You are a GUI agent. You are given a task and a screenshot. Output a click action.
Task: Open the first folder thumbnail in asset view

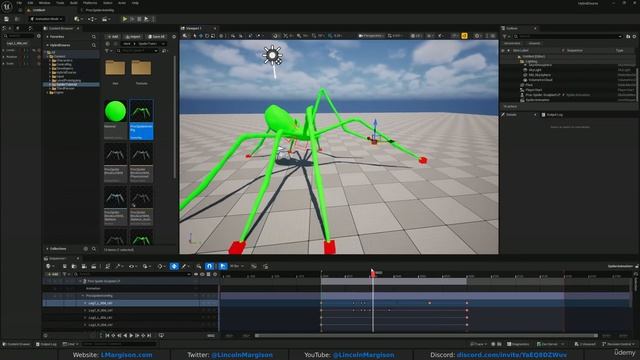[115, 68]
